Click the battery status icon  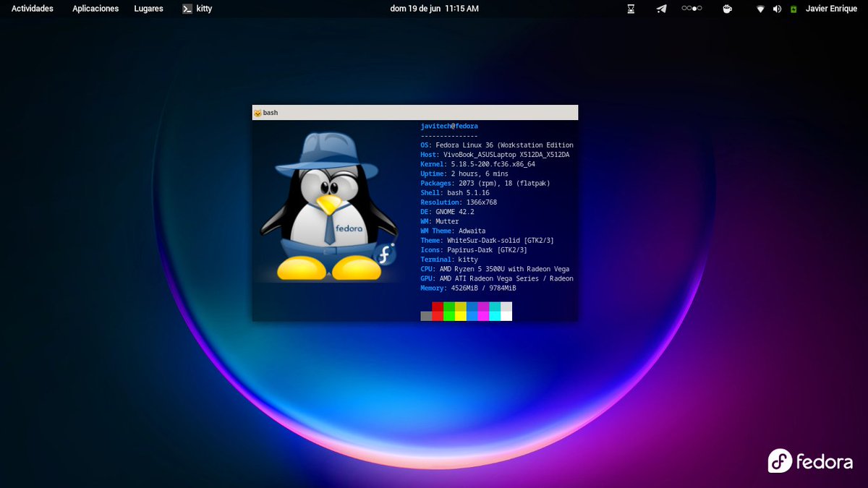click(793, 9)
